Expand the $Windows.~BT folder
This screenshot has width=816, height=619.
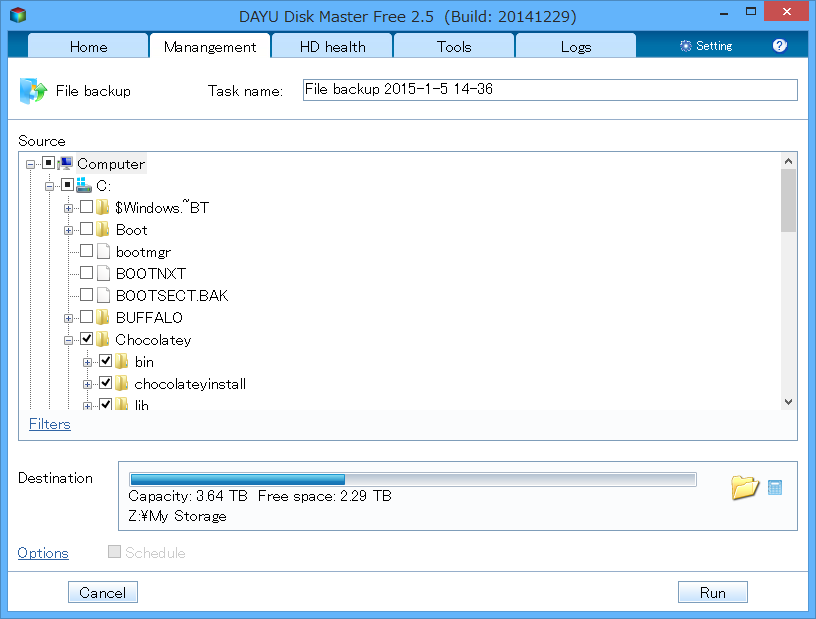coord(68,208)
